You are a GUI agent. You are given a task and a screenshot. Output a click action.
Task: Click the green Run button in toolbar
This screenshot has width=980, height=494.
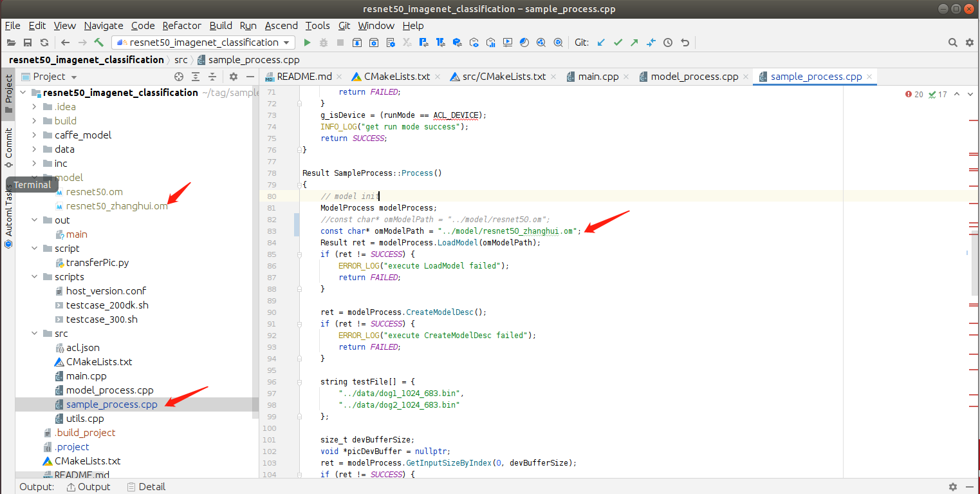[307, 43]
